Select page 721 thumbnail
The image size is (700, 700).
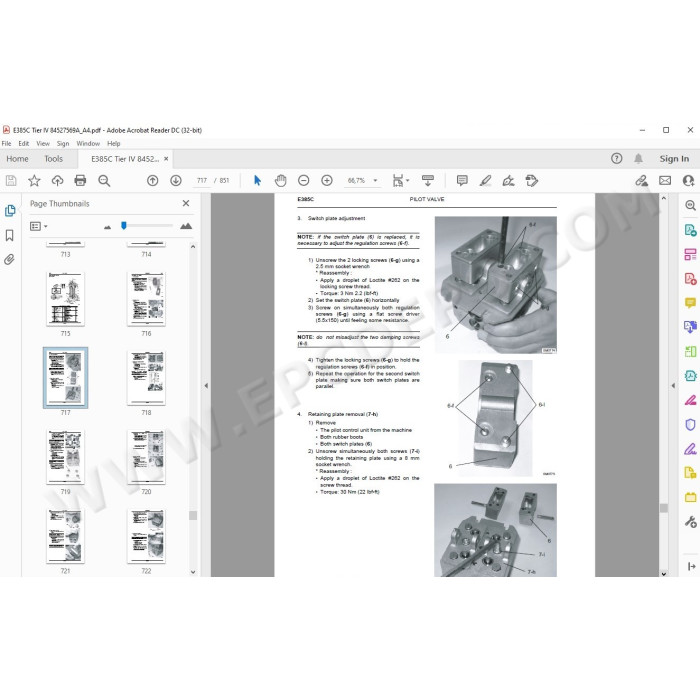[65, 536]
